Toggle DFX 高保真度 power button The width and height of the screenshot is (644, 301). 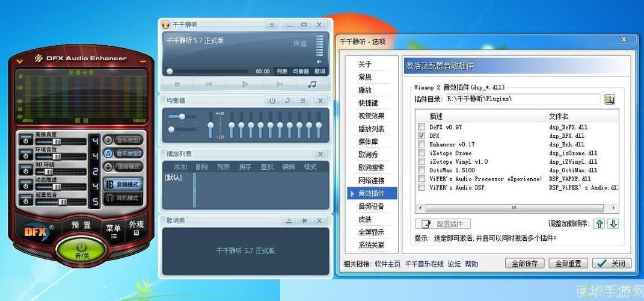click(x=26, y=140)
